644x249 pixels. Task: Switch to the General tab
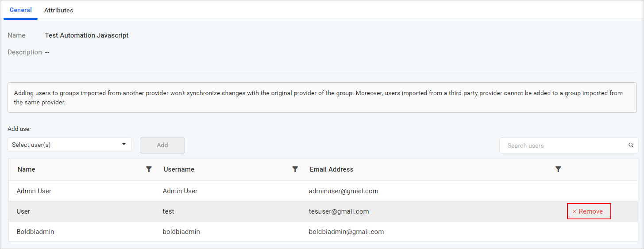(x=21, y=10)
